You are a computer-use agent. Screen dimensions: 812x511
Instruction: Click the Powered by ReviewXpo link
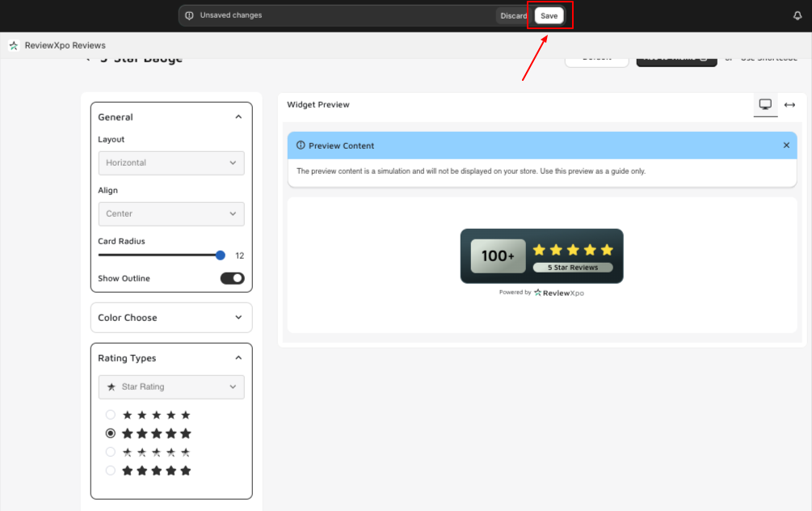541,293
